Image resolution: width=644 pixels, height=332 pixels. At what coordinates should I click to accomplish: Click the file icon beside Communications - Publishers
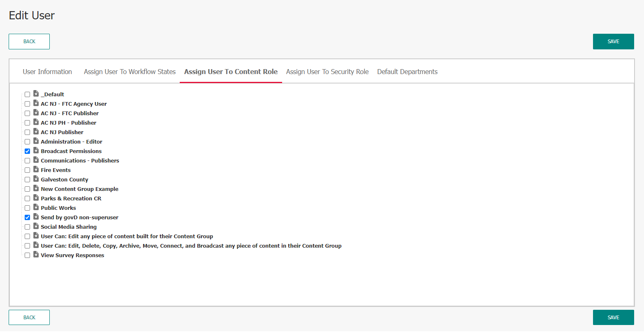tap(35, 160)
